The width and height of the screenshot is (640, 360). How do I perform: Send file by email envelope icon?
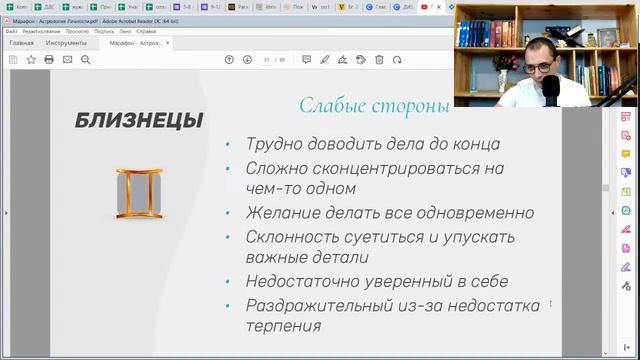click(67, 60)
